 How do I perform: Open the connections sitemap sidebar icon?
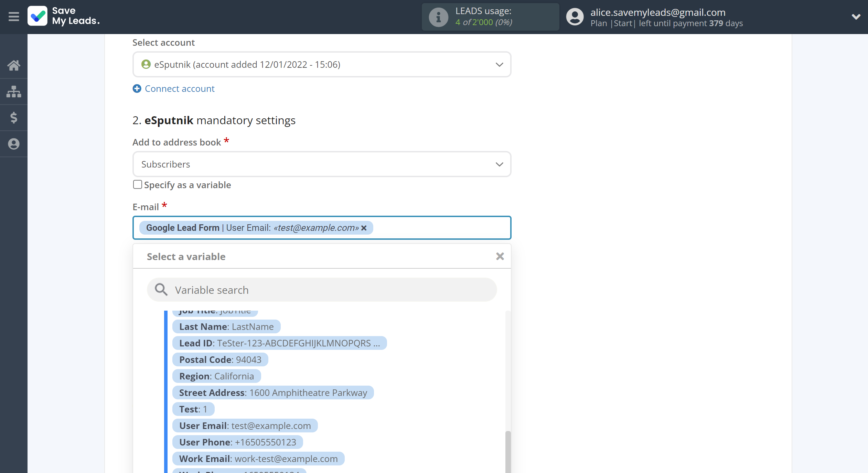14,92
